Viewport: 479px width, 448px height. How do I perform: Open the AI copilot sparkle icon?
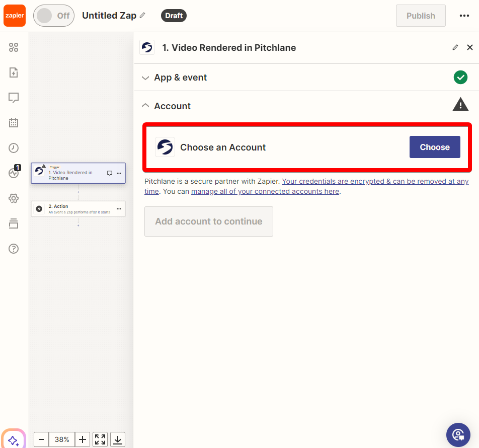click(x=14, y=440)
